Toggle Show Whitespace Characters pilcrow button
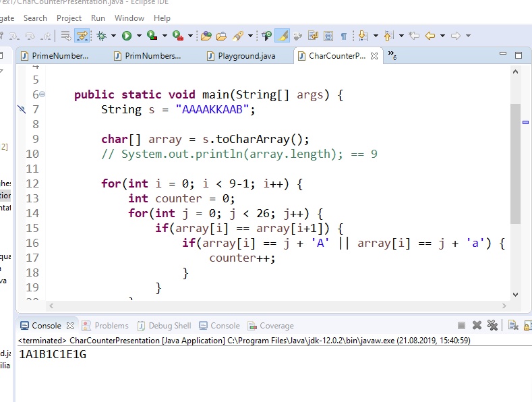Image resolution: width=532 pixels, height=402 pixels. 344,36
